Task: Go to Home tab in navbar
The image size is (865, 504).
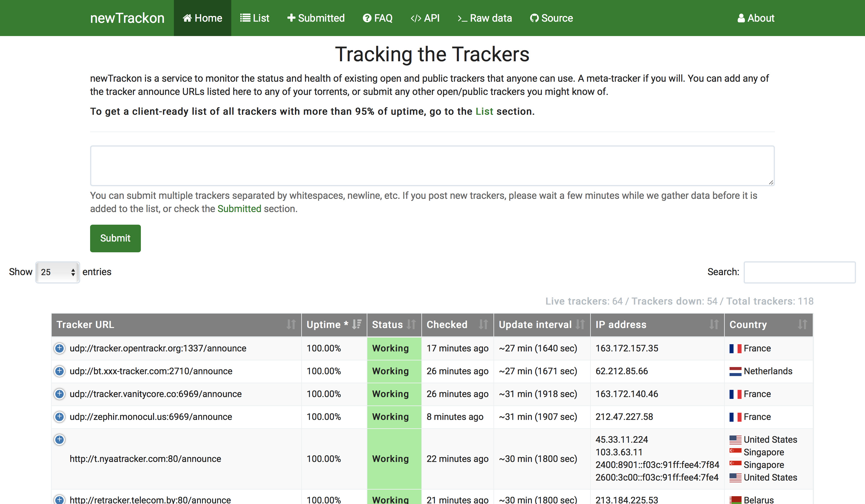Action: (202, 18)
